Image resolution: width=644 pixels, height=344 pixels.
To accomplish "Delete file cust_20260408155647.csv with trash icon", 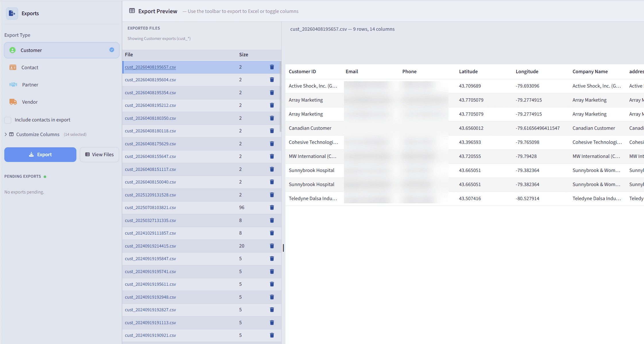I will pos(272,156).
